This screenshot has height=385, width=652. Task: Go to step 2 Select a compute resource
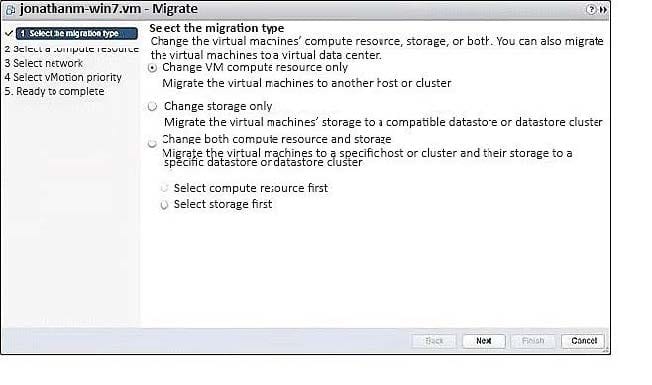[x=72, y=49]
